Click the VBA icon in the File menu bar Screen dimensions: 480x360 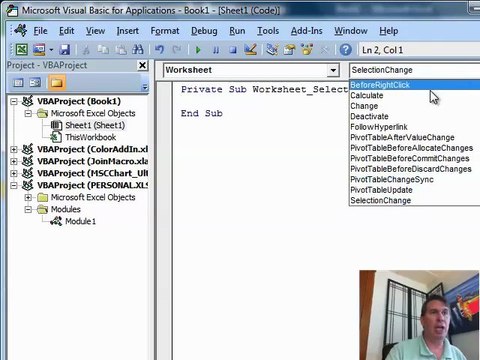coord(21,30)
